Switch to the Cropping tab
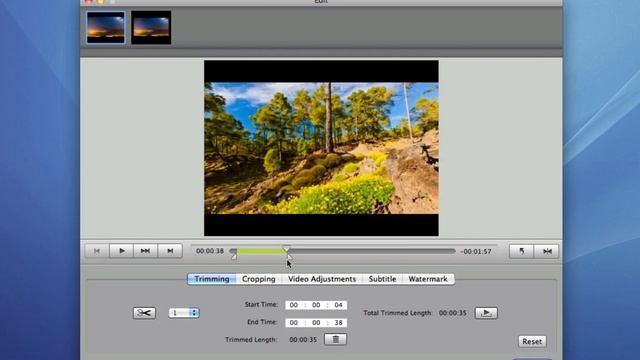This screenshot has height=360, width=640. pyautogui.click(x=258, y=279)
